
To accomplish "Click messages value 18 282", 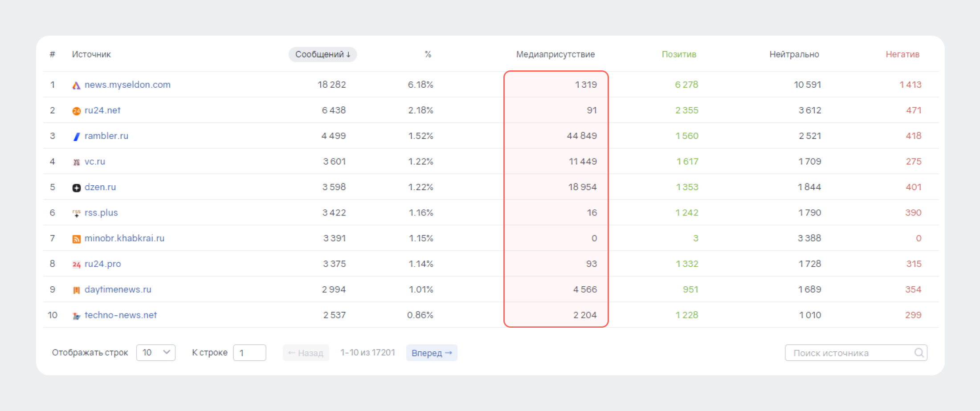I will [x=332, y=85].
